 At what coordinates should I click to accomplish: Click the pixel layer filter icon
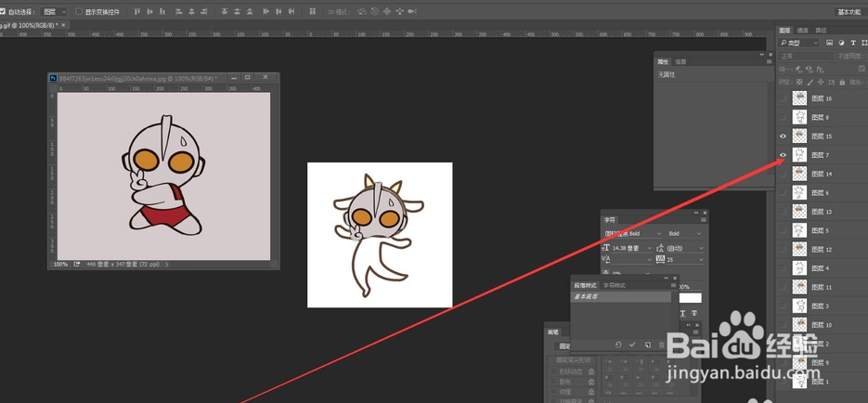tap(829, 43)
